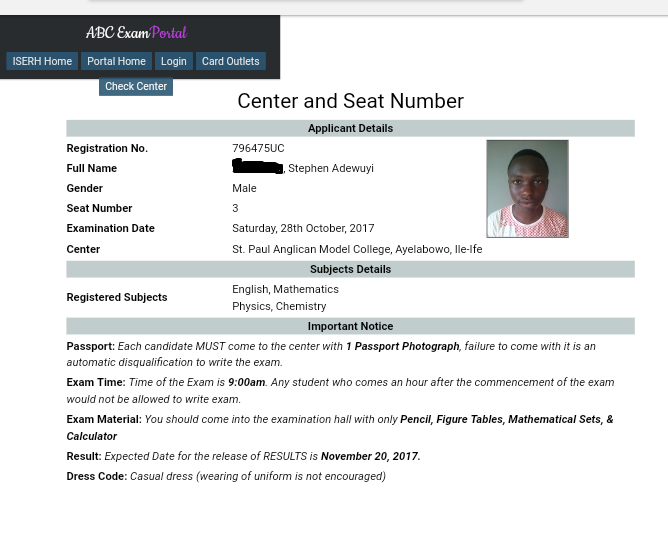The image size is (668, 557).
Task: Click the ABC Exam Portal logo title
Action: point(136,32)
